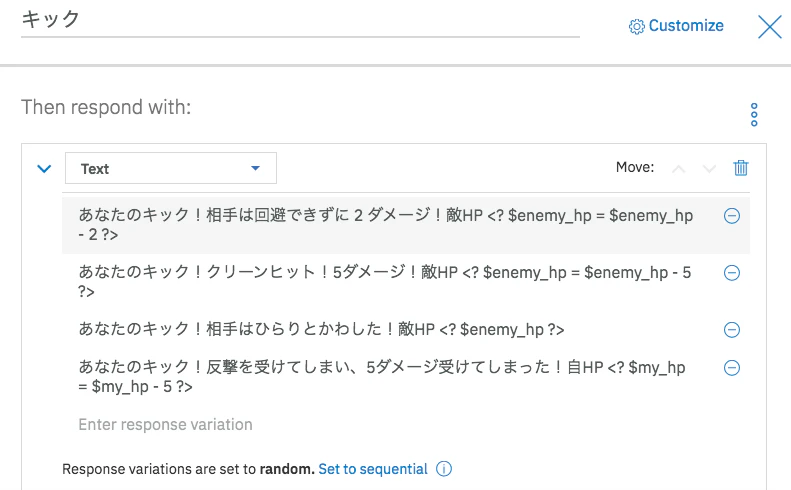This screenshot has width=791, height=490.
Task: Show info about response variation order
Action: point(444,469)
